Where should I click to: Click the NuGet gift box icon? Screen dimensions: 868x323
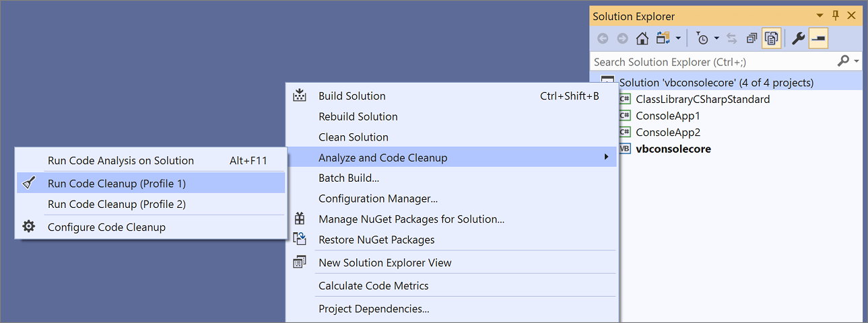click(x=300, y=219)
